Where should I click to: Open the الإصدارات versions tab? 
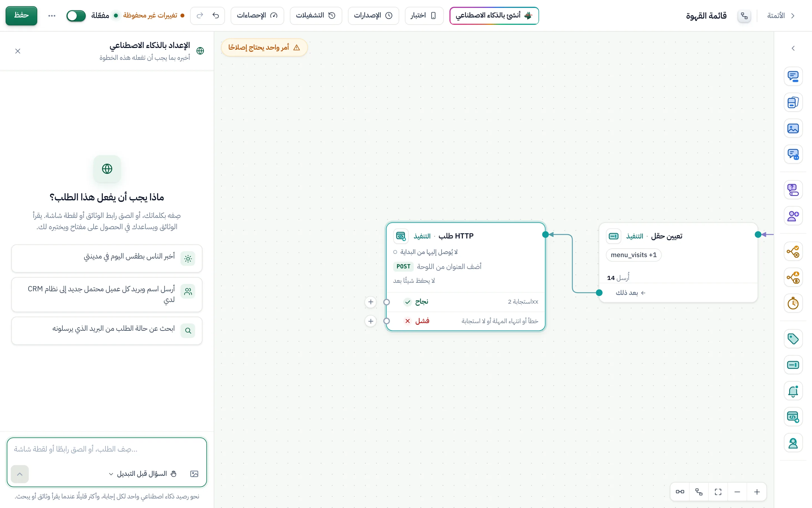(373, 16)
